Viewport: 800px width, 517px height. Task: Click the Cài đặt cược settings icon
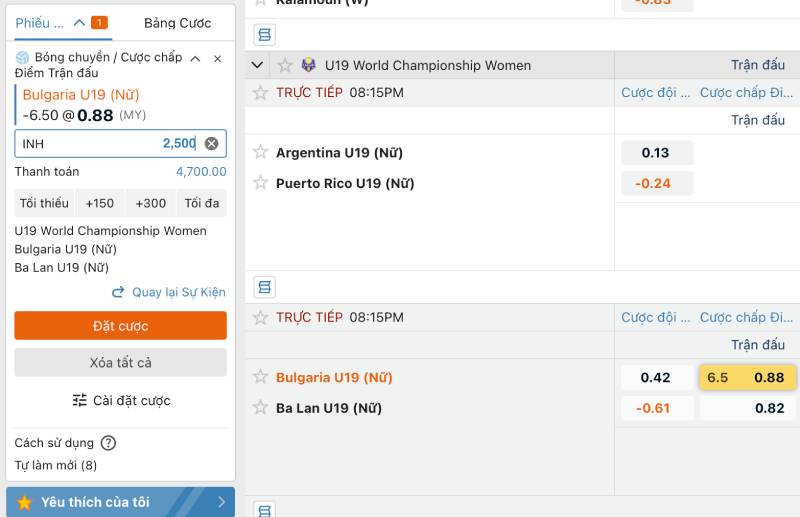pos(80,401)
